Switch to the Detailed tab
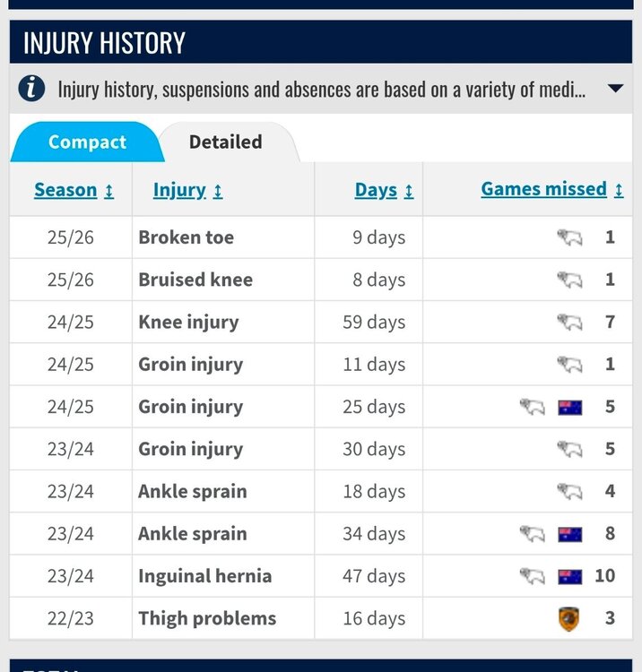The width and height of the screenshot is (642, 672). click(x=226, y=142)
